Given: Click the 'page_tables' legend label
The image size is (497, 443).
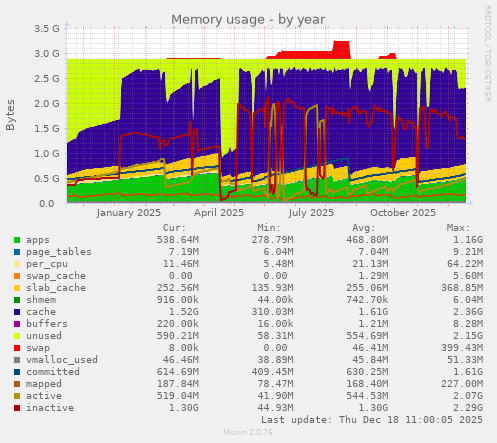Looking at the screenshot, I should (x=59, y=252).
